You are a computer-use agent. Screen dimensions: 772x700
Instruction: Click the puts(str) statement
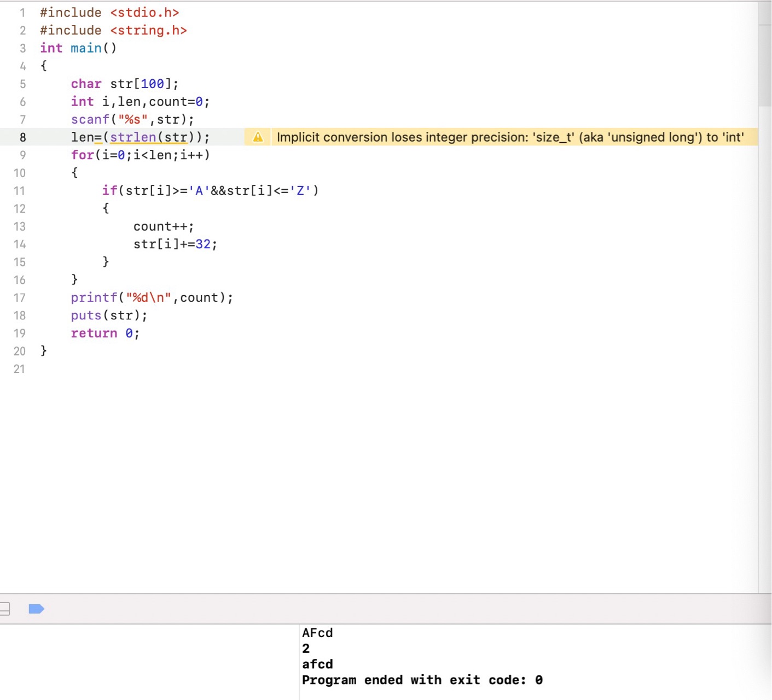[x=109, y=316]
